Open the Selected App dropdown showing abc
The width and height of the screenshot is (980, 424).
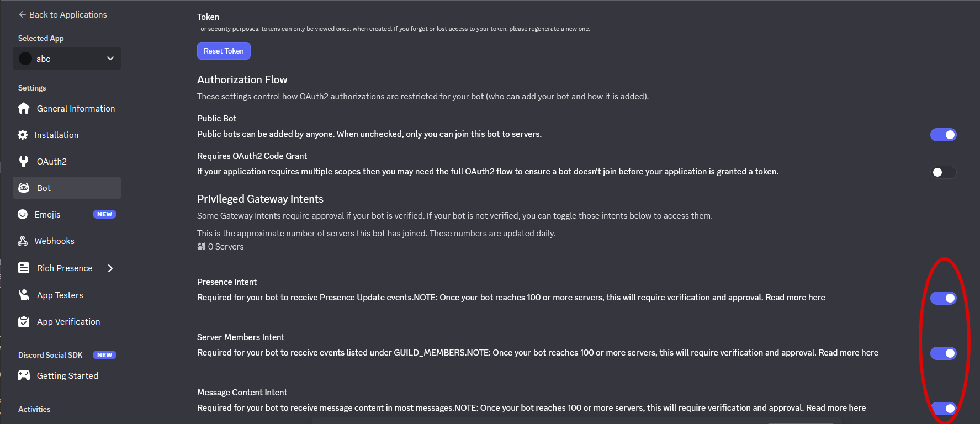pyautogui.click(x=66, y=58)
